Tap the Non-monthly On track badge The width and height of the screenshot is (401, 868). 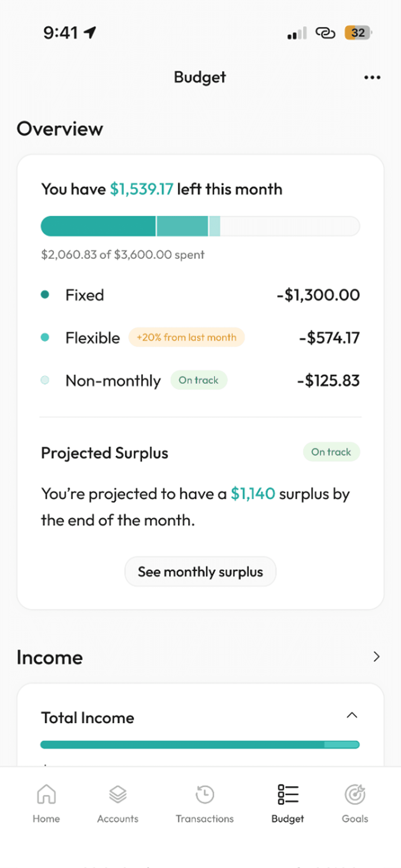(199, 380)
